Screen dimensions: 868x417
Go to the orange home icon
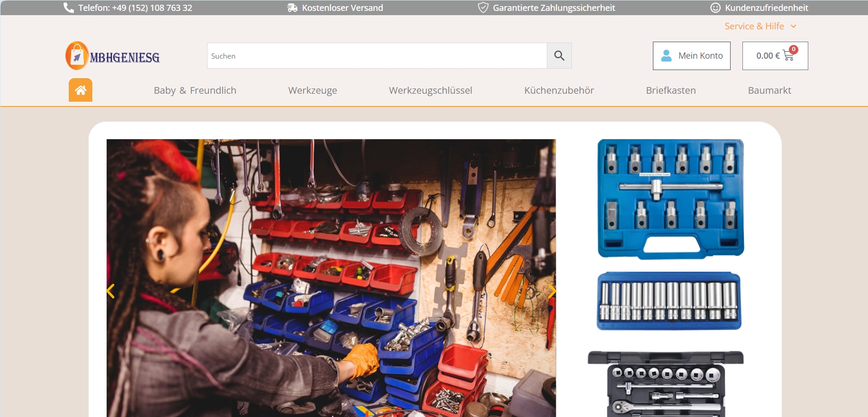click(81, 90)
